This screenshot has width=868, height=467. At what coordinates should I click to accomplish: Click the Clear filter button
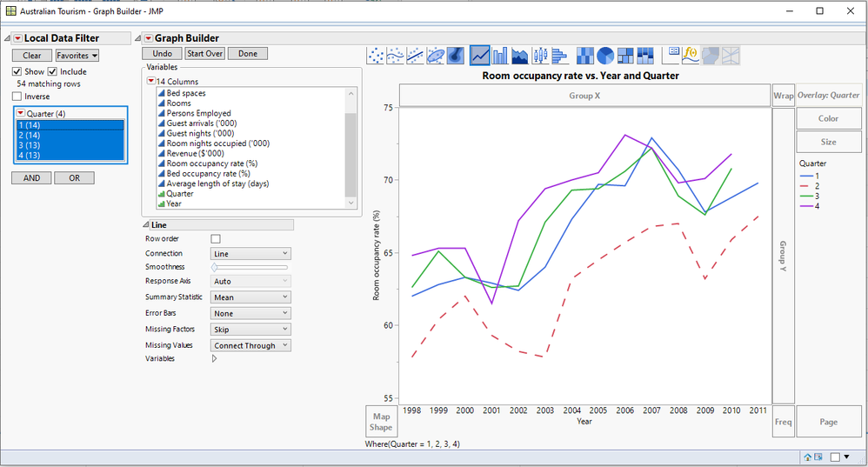click(32, 56)
